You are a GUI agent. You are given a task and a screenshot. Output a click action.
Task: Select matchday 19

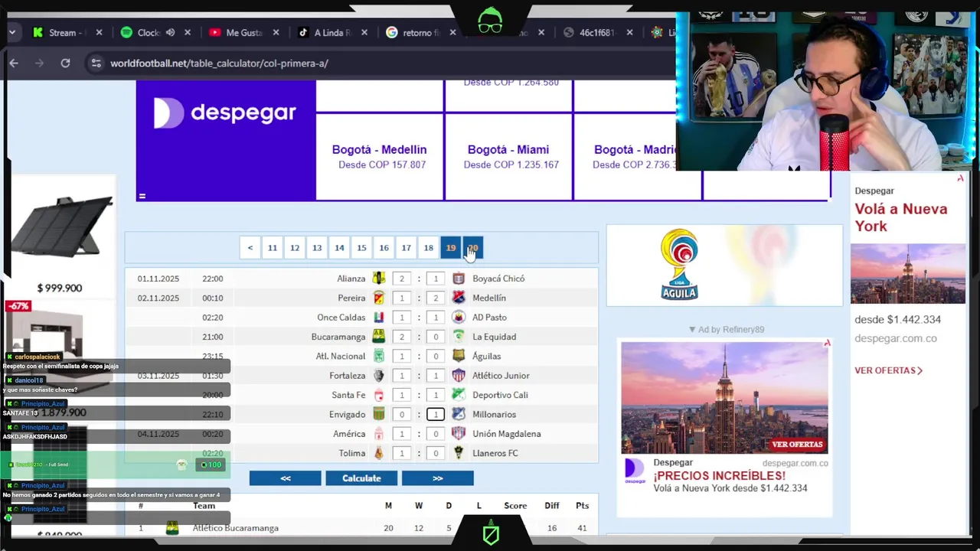click(451, 248)
